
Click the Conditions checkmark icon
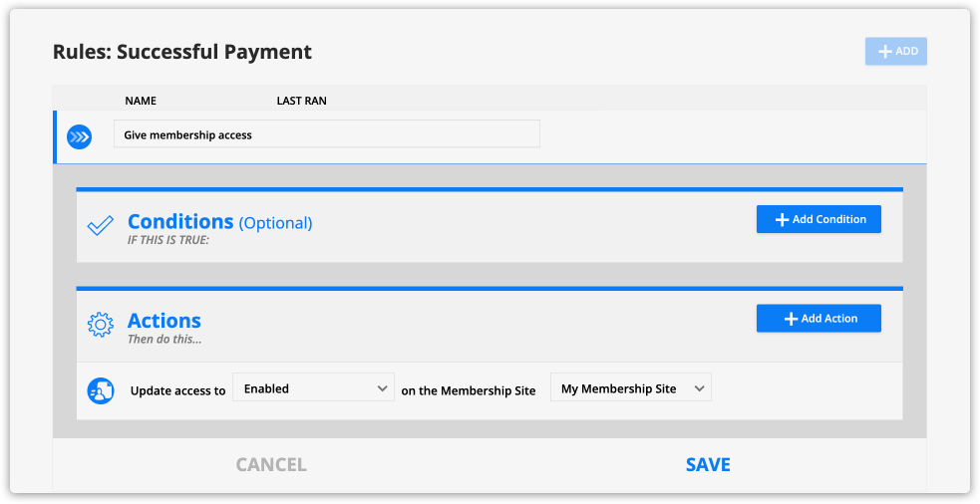click(100, 226)
